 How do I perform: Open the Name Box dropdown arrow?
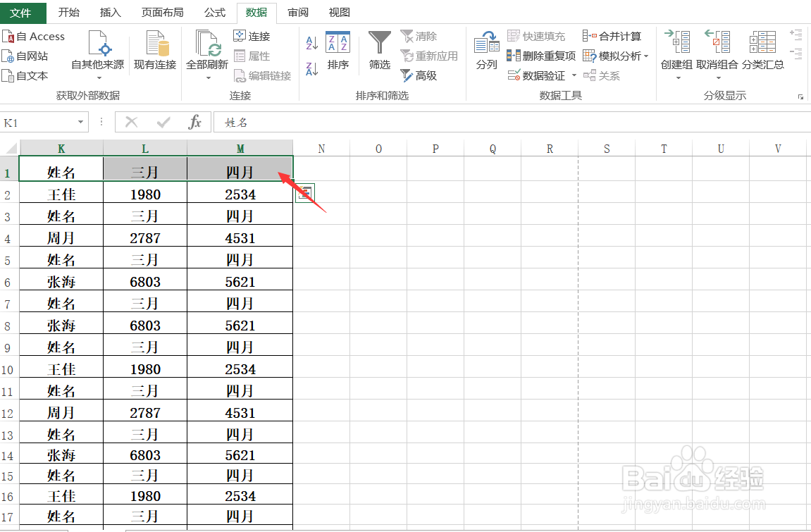[x=81, y=123]
